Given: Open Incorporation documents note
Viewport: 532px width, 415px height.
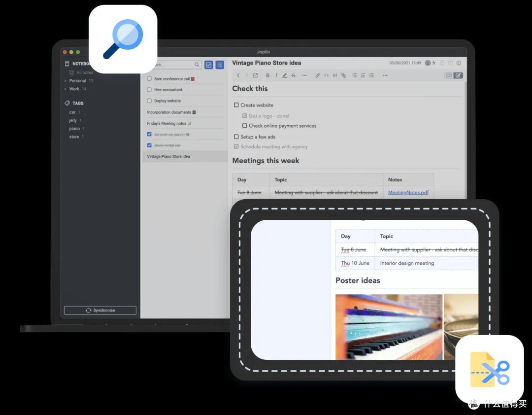Looking at the screenshot, I should 171,112.
